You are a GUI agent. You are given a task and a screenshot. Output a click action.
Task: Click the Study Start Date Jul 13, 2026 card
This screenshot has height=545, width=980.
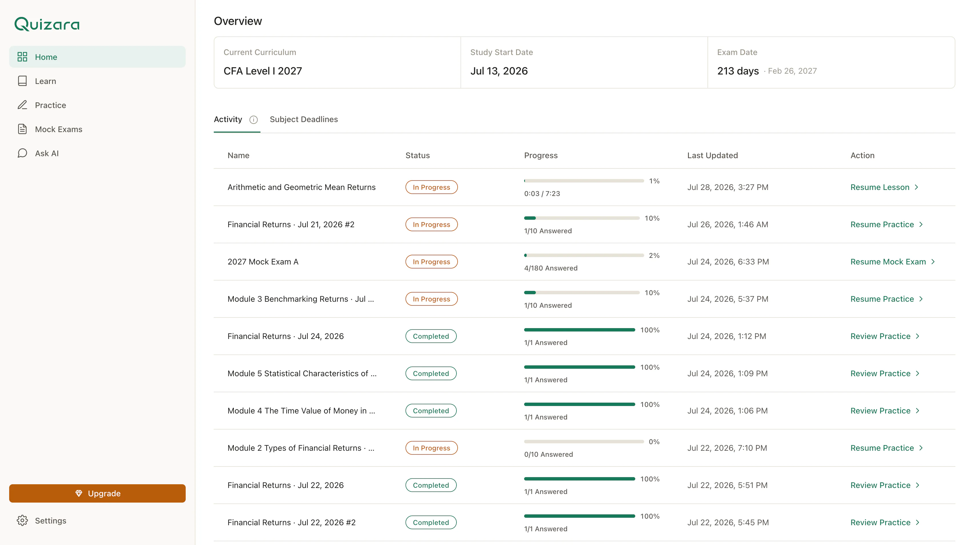(584, 63)
